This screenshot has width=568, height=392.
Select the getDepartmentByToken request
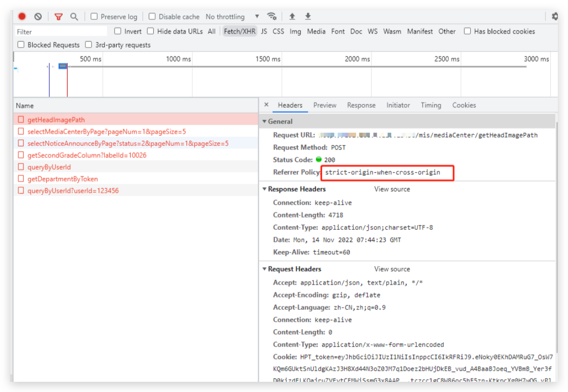[x=136, y=179]
